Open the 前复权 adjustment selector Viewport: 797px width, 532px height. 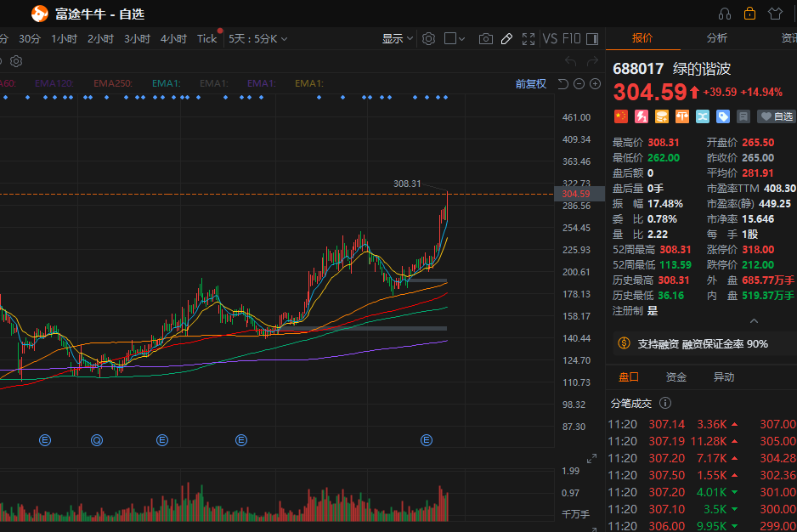point(531,84)
